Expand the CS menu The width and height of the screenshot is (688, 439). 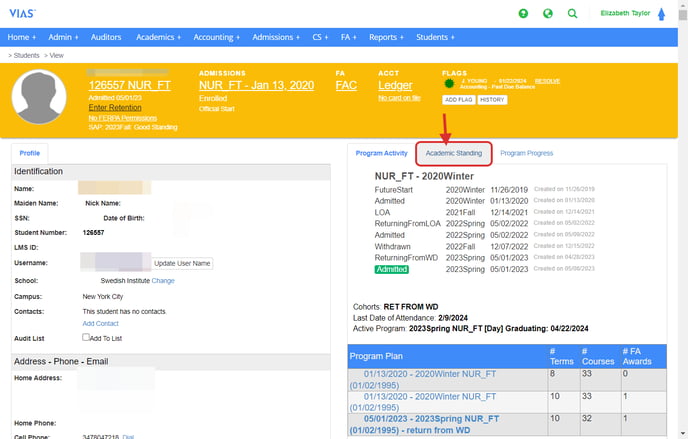tap(320, 37)
